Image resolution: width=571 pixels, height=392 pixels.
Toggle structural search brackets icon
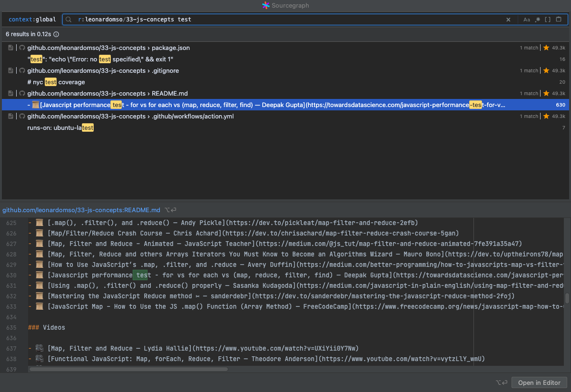pyautogui.click(x=548, y=20)
